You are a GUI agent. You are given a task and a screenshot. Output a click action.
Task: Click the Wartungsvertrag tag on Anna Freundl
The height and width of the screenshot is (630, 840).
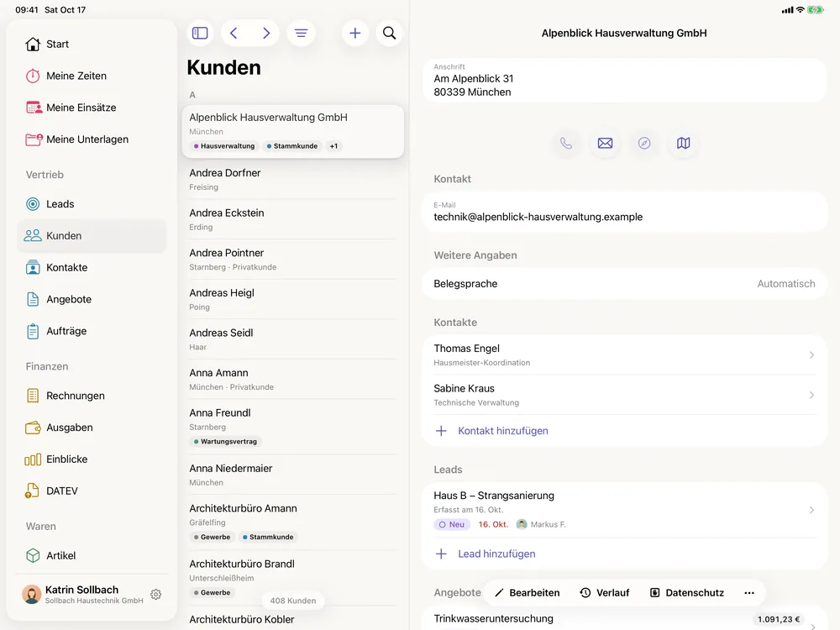[225, 442]
